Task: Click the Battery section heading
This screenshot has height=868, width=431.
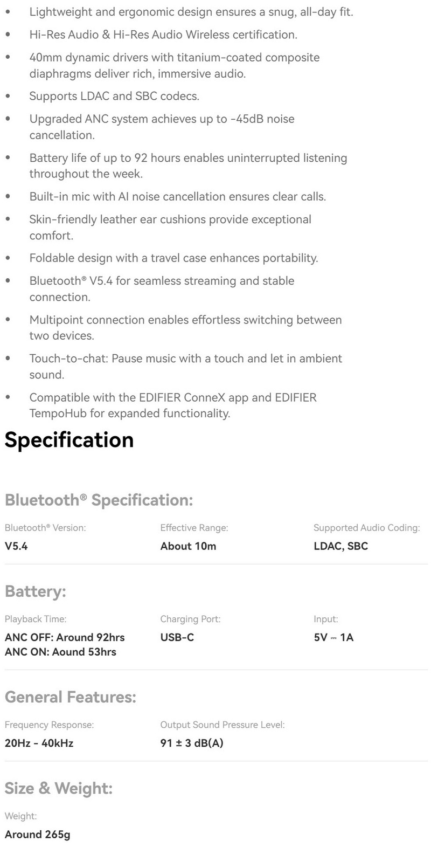Action: tap(35, 591)
